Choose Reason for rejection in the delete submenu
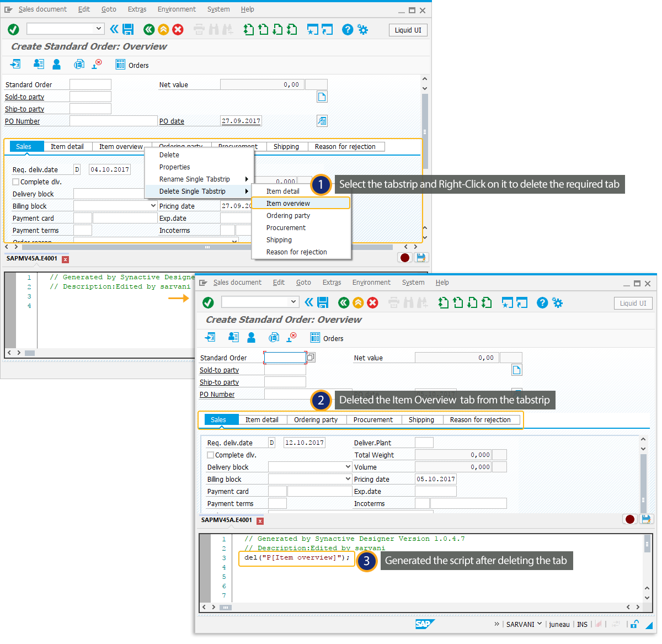The image size is (662, 644). click(301, 252)
